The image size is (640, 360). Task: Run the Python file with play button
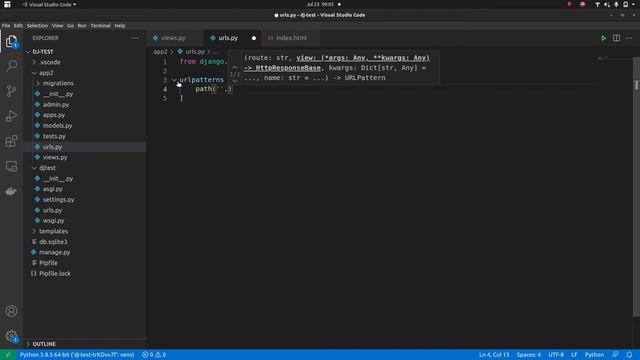603,38
